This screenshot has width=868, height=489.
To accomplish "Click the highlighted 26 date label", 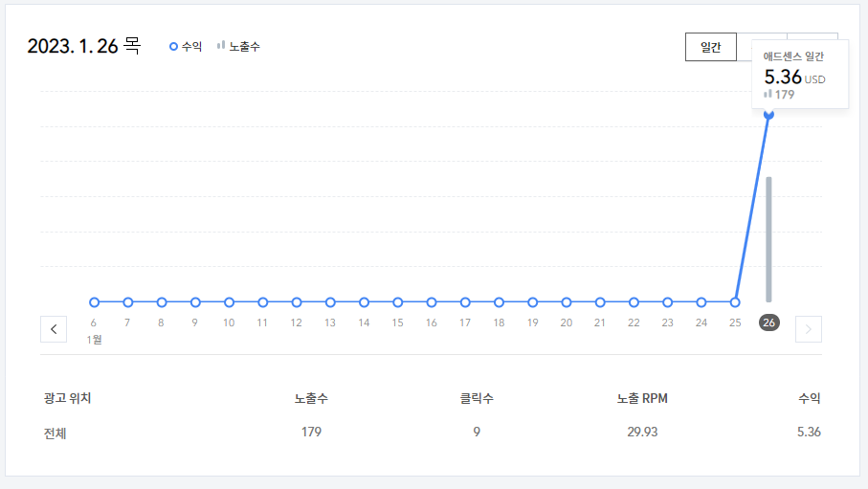I will point(768,322).
